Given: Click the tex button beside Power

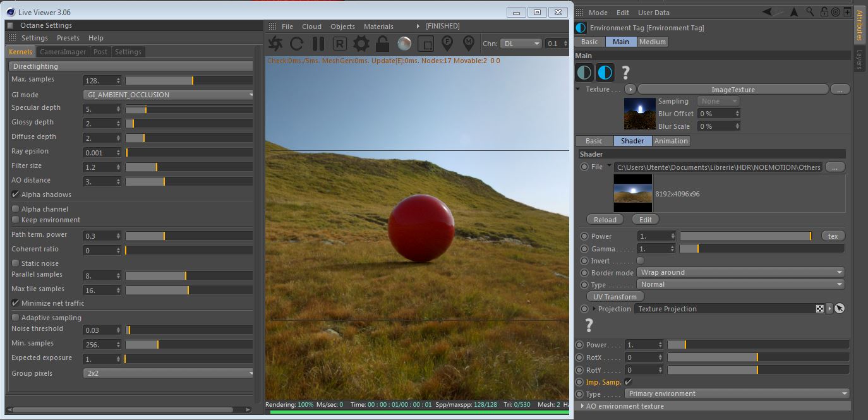Looking at the screenshot, I should point(833,236).
